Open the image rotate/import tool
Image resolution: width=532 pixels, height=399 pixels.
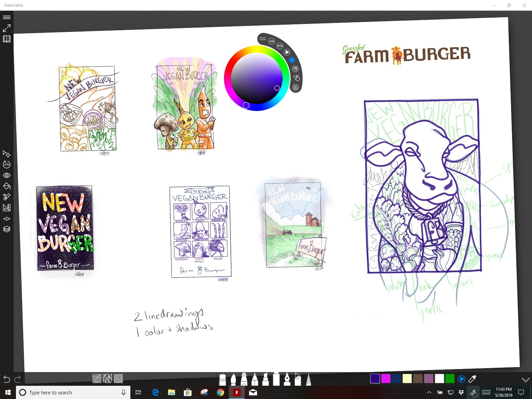pos(7,164)
